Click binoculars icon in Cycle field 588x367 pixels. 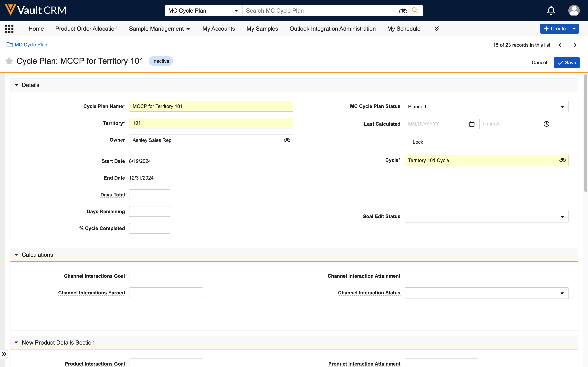(x=562, y=160)
